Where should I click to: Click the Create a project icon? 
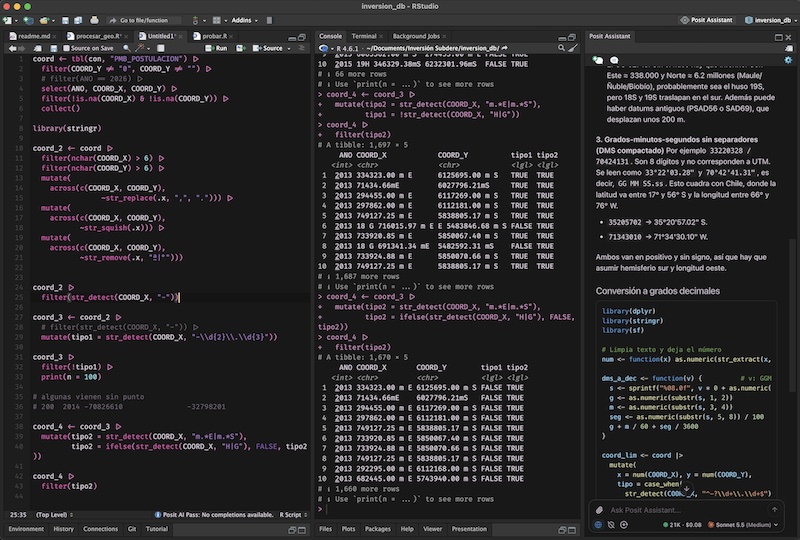pos(29,20)
